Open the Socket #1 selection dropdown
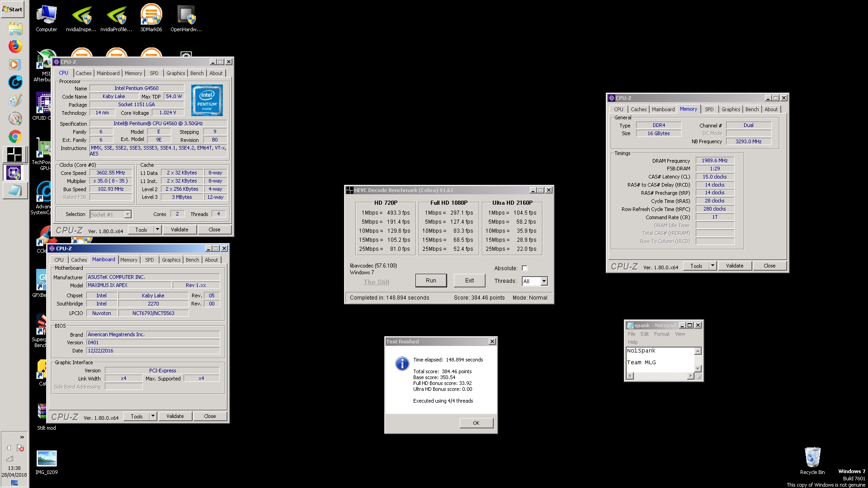The image size is (868, 488). click(x=127, y=215)
